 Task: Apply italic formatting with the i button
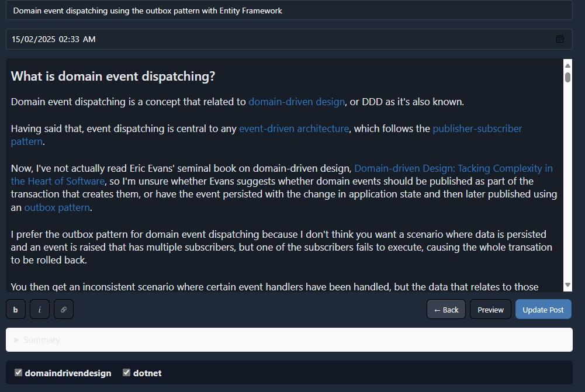40,309
